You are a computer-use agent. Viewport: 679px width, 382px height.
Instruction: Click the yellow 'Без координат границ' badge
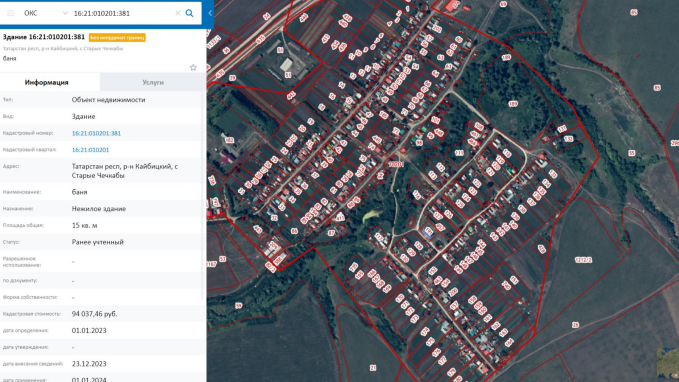[x=117, y=38]
